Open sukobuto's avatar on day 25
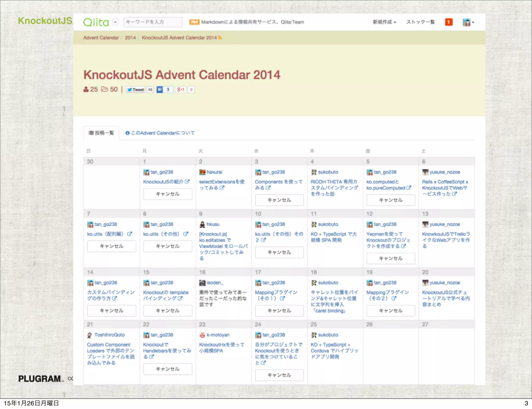The height and width of the screenshot is (409, 532). tap(314, 335)
